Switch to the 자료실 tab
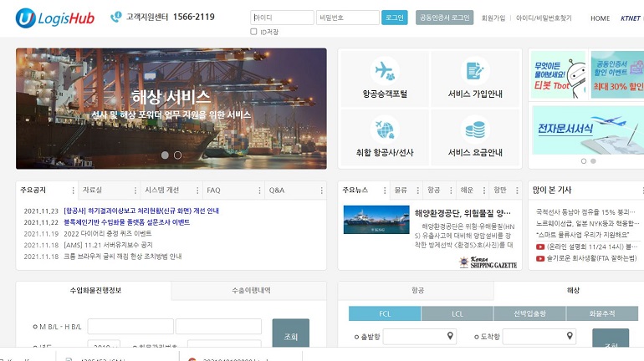The width and height of the screenshot is (644, 361). click(x=92, y=191)
